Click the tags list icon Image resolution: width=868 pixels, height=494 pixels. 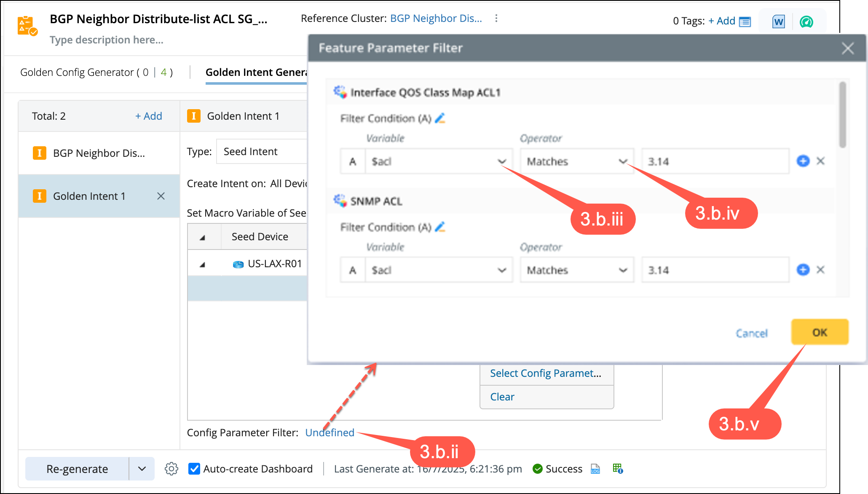coord(745,21)
